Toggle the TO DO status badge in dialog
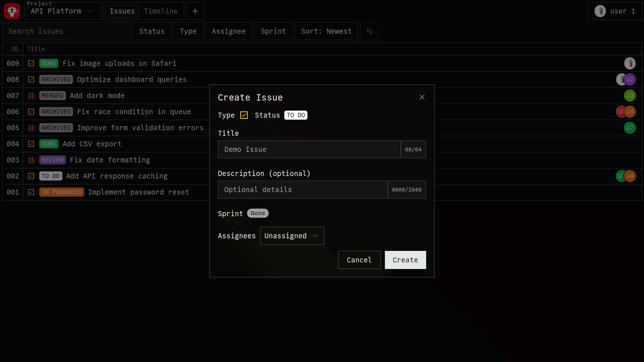This screenshot has height=362, width=644. [296, 115]
